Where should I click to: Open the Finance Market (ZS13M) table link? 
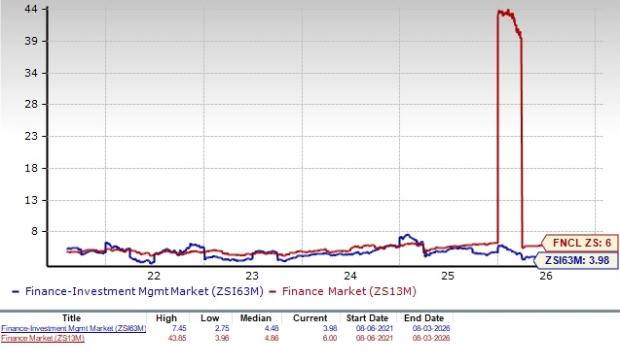(43, 338)
